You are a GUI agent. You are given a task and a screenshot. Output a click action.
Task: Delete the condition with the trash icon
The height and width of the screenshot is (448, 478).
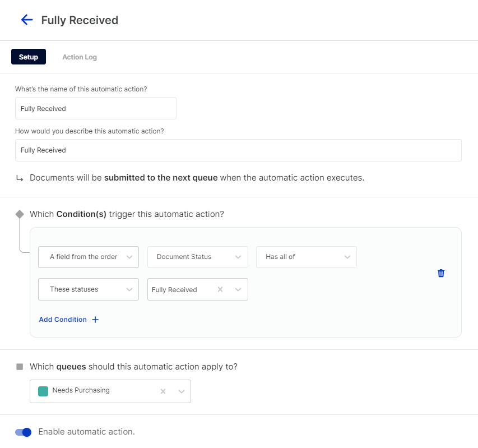click(x=441, y=273)
